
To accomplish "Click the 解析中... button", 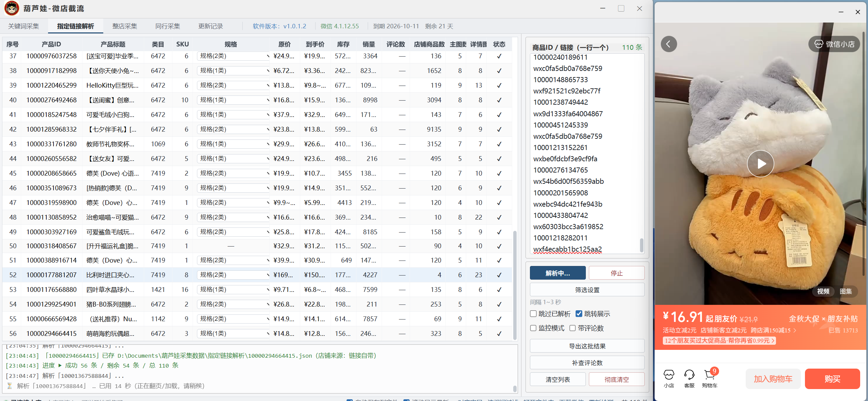I will click(x=558, y=273).
